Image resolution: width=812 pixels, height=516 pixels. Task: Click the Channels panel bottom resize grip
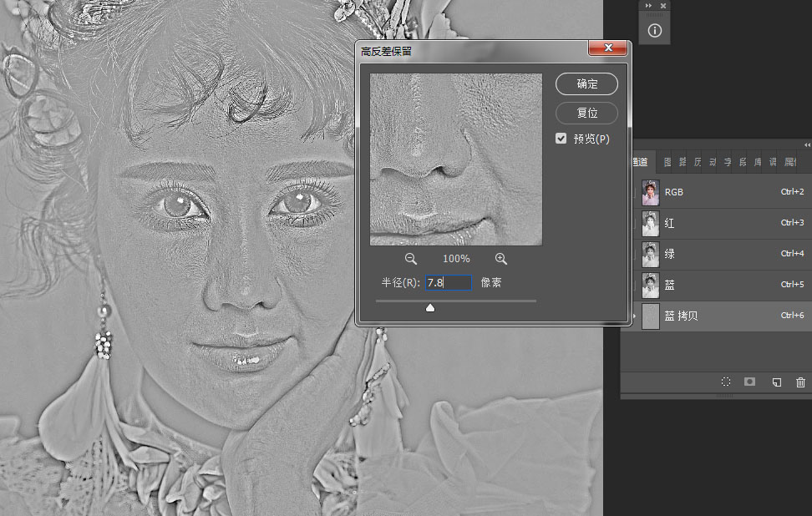tap(724, 396)
